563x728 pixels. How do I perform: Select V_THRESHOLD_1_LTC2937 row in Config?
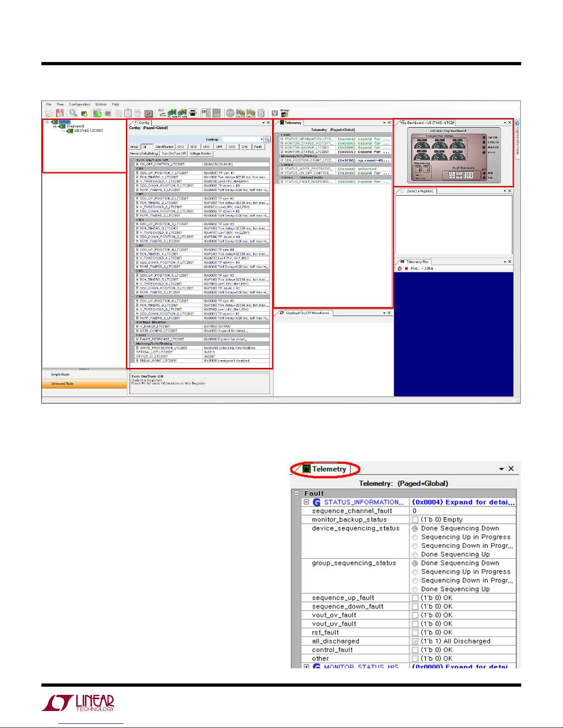coord(203,181)
